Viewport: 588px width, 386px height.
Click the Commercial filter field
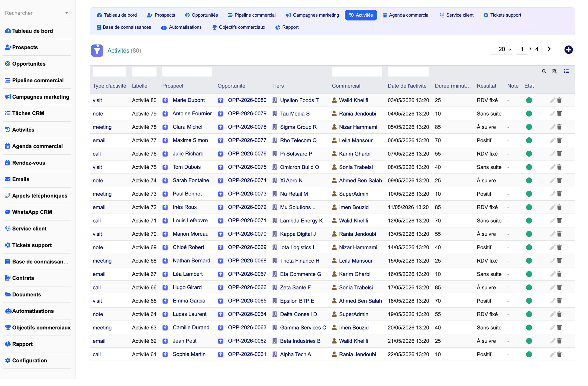[357, 72]
